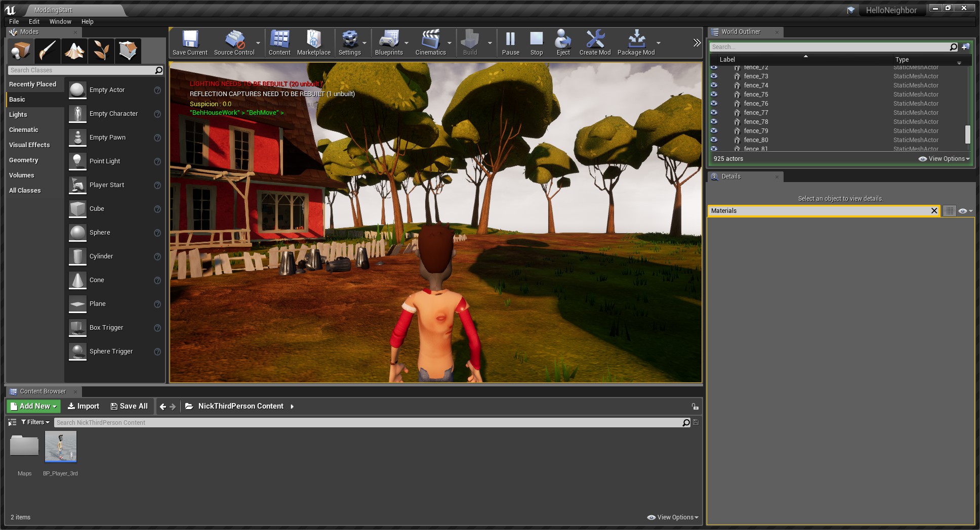Toggle visibility of fence_77
The width and height of the screenshot is (980, 530).
click(x=714, y=113)
